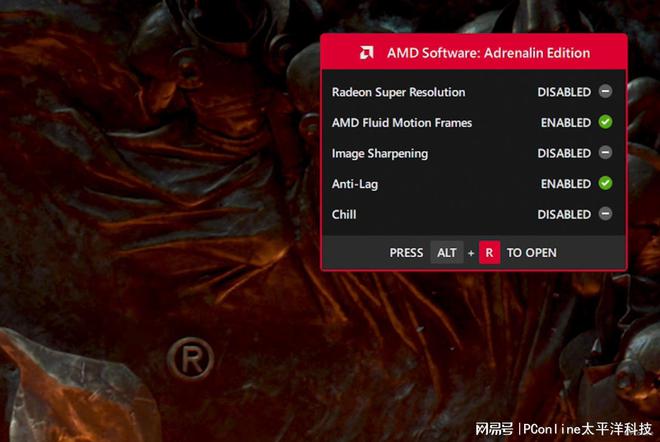Click the PRESS text in overlay footer

point(406,253)
